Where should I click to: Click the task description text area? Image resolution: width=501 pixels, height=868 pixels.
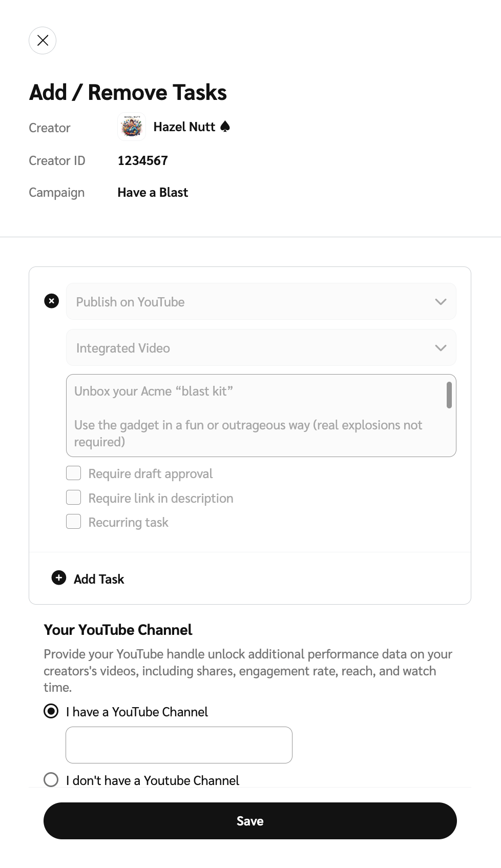[x=256, y=416]
